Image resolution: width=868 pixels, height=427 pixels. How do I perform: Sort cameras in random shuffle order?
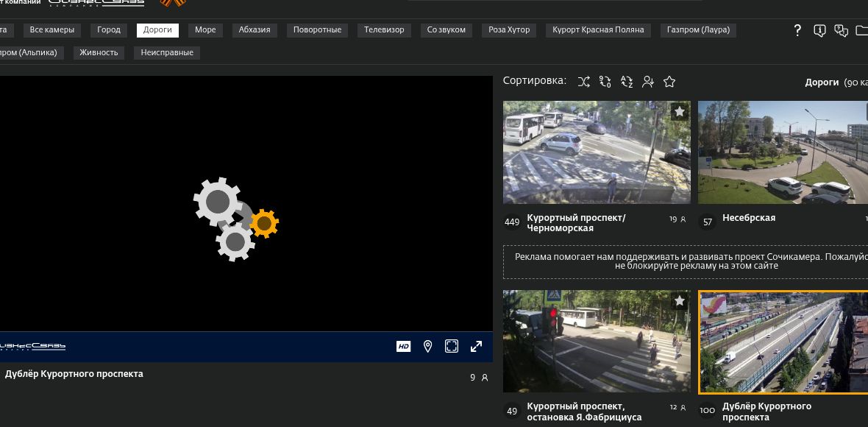coord(583,82)
